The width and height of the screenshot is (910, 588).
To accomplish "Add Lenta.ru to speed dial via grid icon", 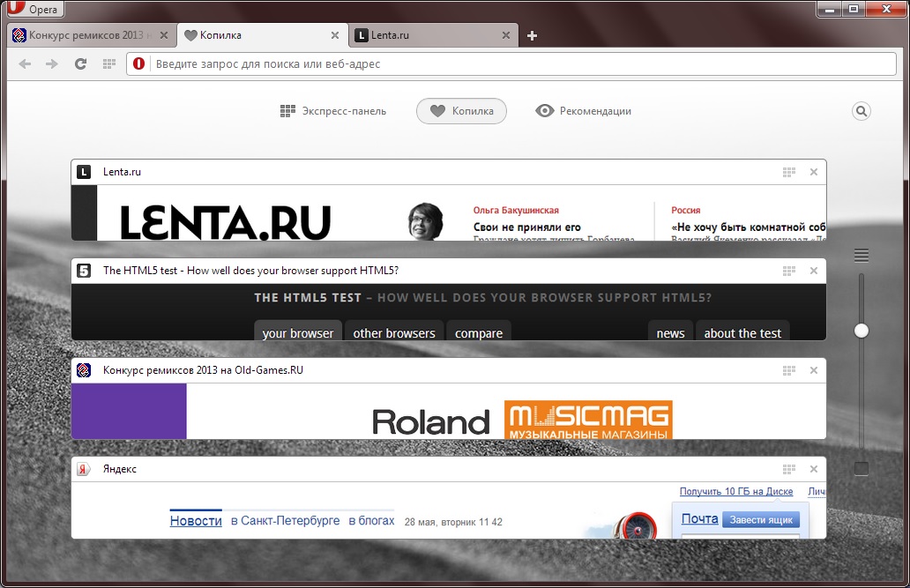I will pyautogui.click(x=788, y=172).
